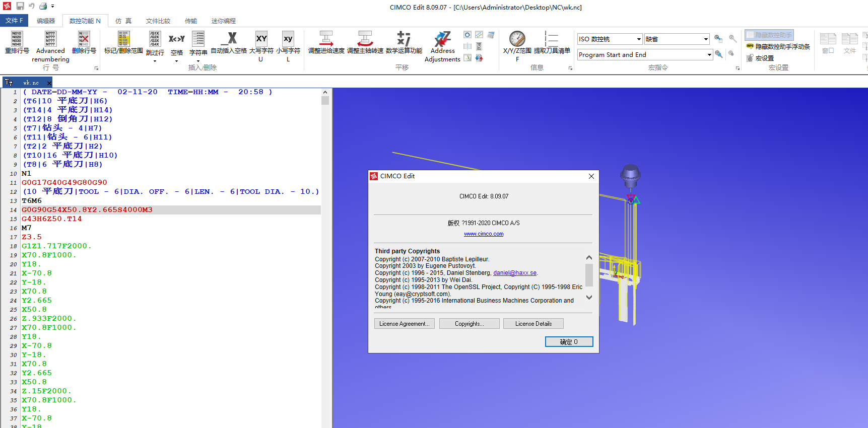Save file using quick access toolbar
Viewport: 868px width, 428px height.
[x=20, y=6]
